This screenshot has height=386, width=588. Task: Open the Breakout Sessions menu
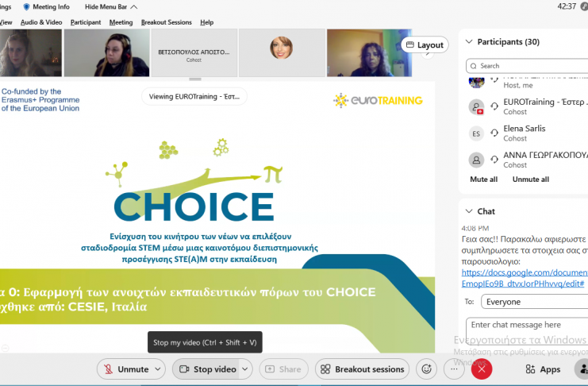[x=166, y=22]
